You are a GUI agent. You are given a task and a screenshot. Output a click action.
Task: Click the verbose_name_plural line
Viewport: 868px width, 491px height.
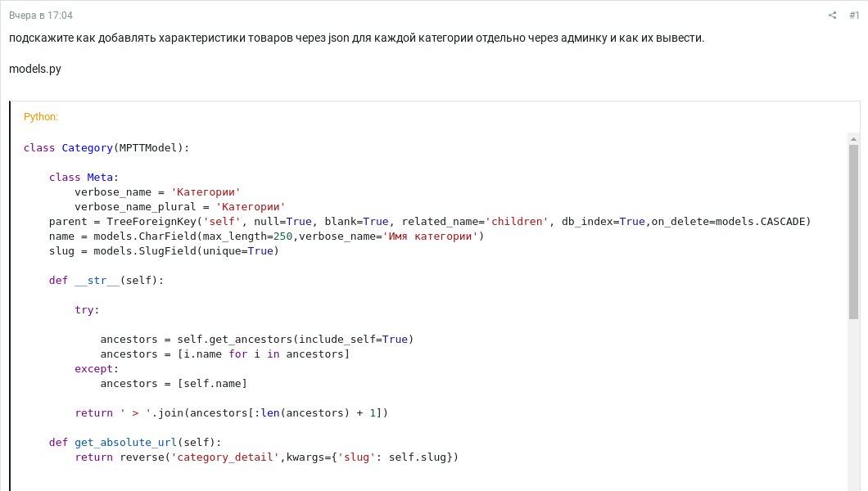pos(180,207)
